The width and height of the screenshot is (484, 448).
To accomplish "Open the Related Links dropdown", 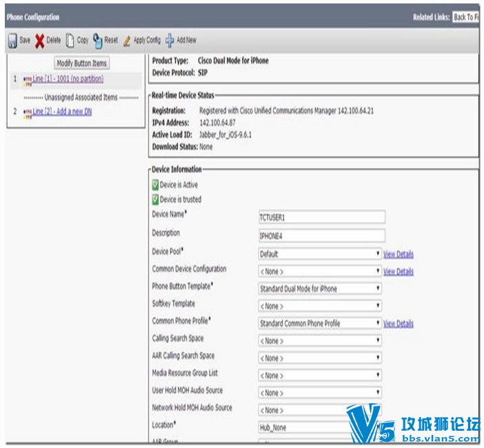I will pyautogui.click(x=466, y=17).
